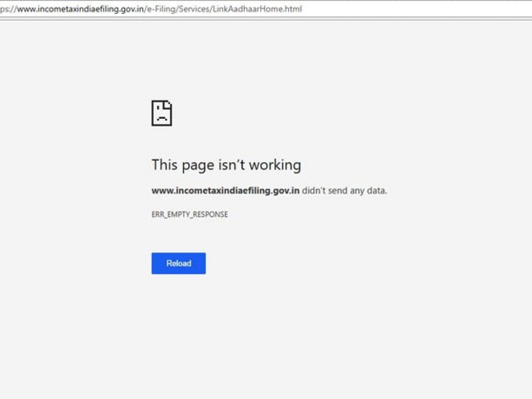Click the blue Reload button

[x=179, y=263]
